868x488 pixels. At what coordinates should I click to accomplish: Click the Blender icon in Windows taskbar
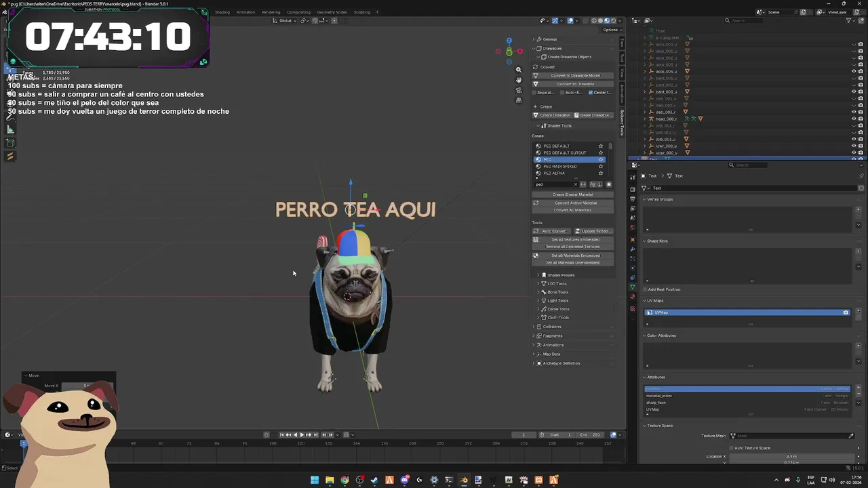click(464, 480)
